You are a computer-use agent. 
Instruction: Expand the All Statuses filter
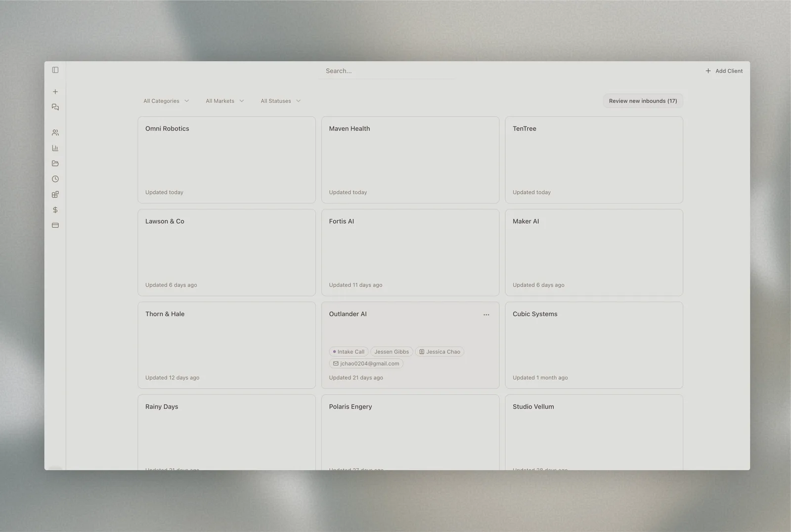click(281, 101)
